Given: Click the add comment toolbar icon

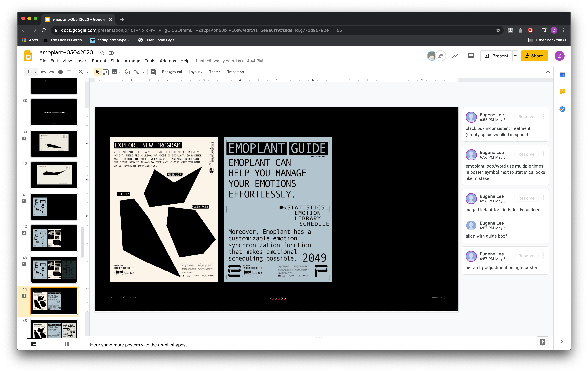Looking at the screenshot, I should coord(153,72).
